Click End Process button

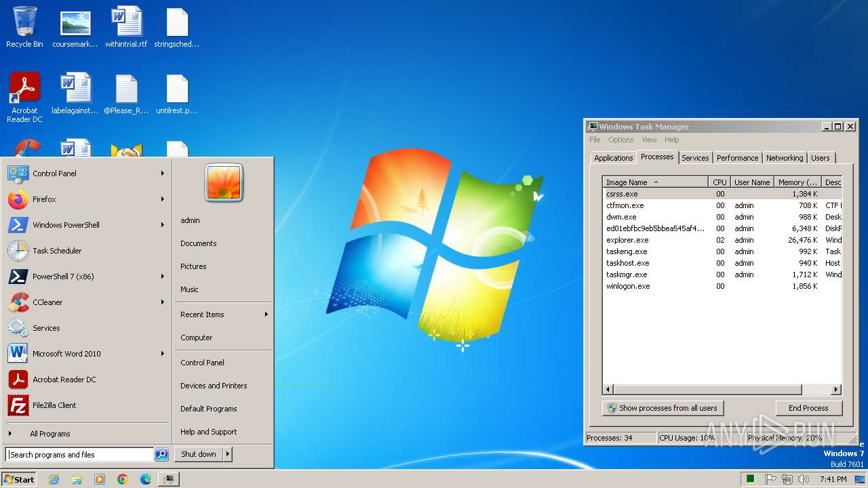click(x=808, y=408)
